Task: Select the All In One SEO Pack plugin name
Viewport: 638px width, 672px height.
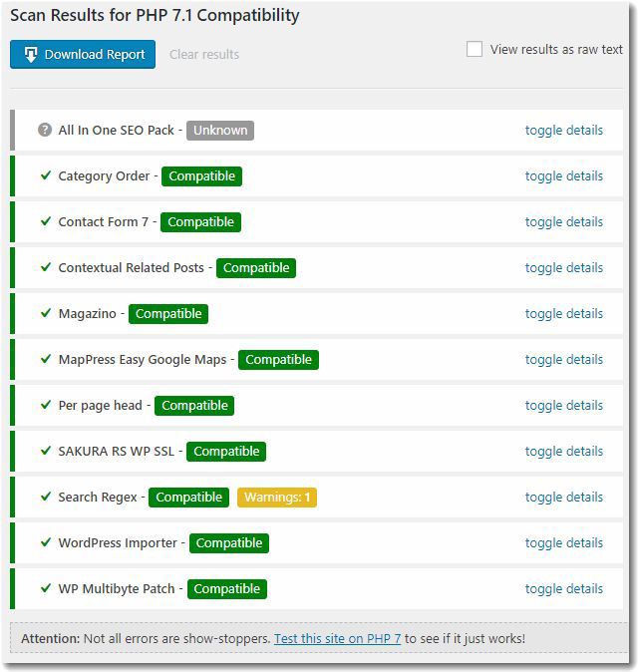Action: [x=116, y=131]
